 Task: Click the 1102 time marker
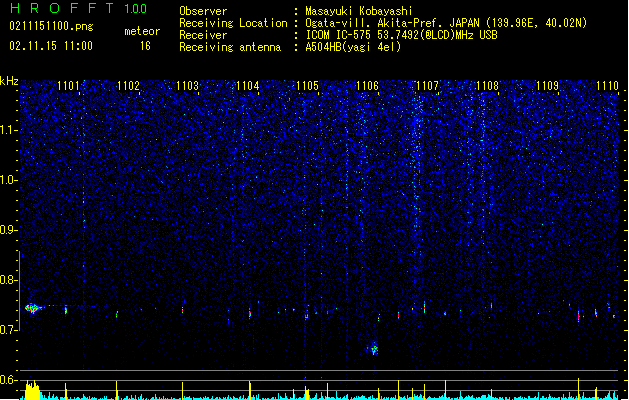tap(128, 86)
